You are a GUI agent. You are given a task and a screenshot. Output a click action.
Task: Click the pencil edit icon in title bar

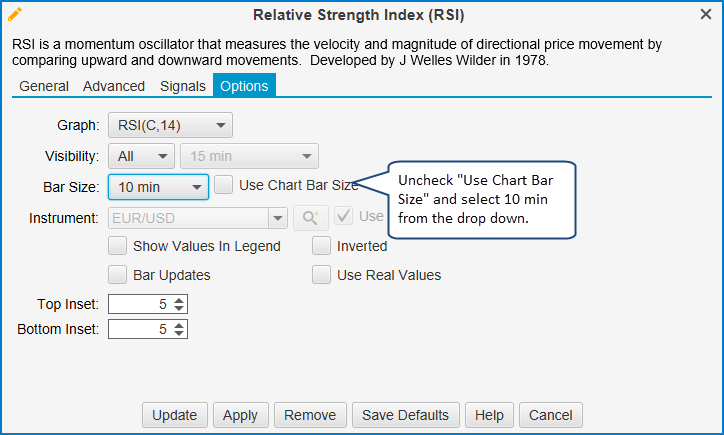[x=15, y=15]
